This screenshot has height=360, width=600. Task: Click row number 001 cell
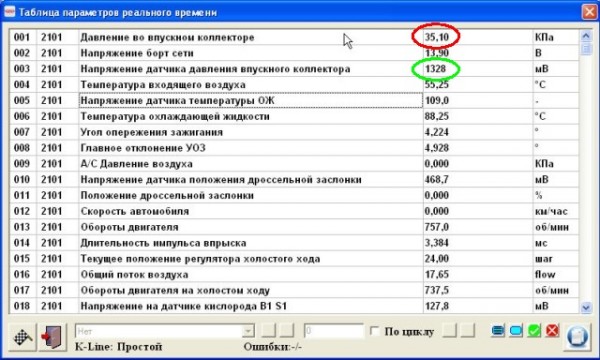pos(23,37)
